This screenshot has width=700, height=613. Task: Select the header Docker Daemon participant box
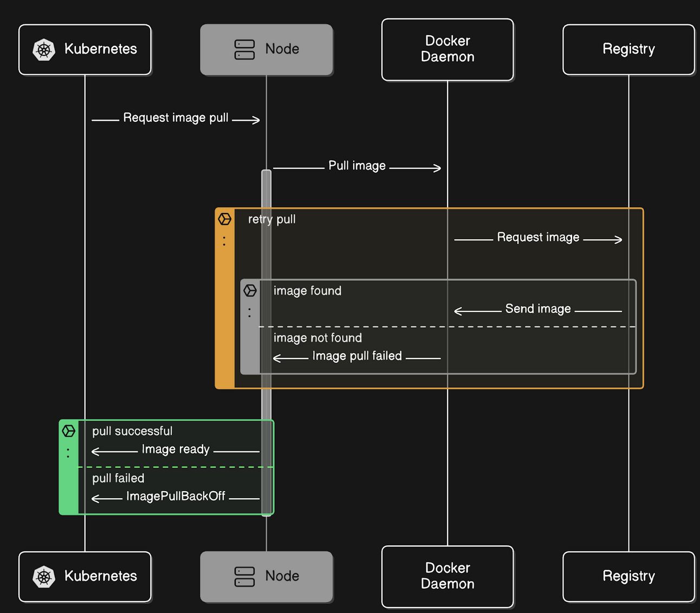(448, 49)
